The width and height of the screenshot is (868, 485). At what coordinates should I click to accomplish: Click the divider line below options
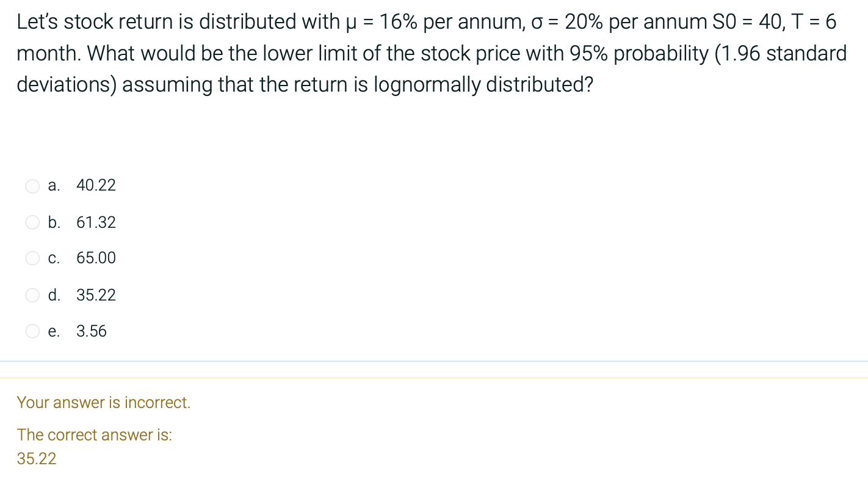(434, 361)
